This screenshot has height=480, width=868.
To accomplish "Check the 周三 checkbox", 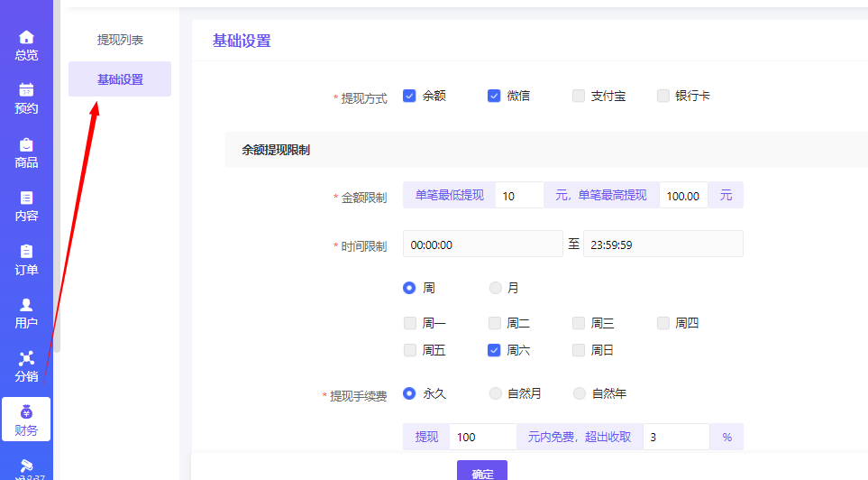I will [579, 323].
